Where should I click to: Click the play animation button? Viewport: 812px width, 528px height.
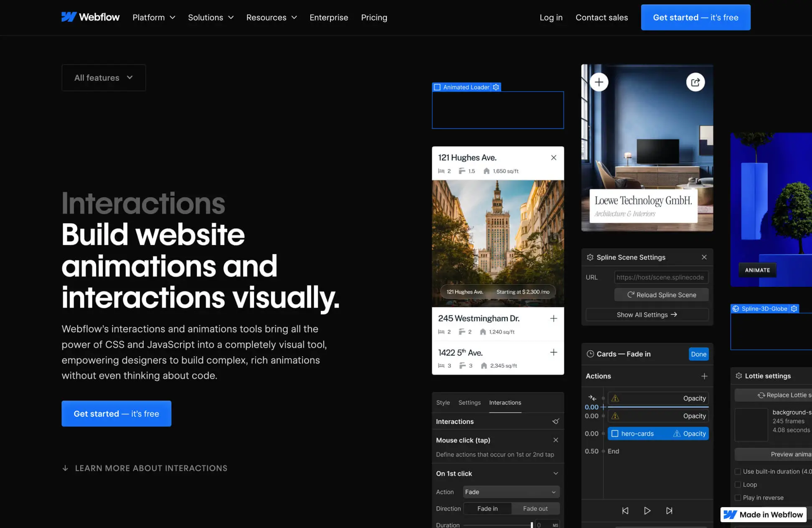click(647, 511)
